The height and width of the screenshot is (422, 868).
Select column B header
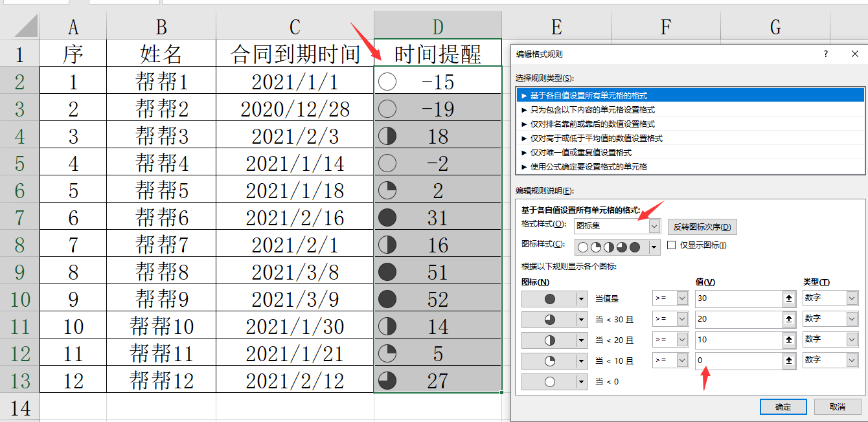[161, 27]
